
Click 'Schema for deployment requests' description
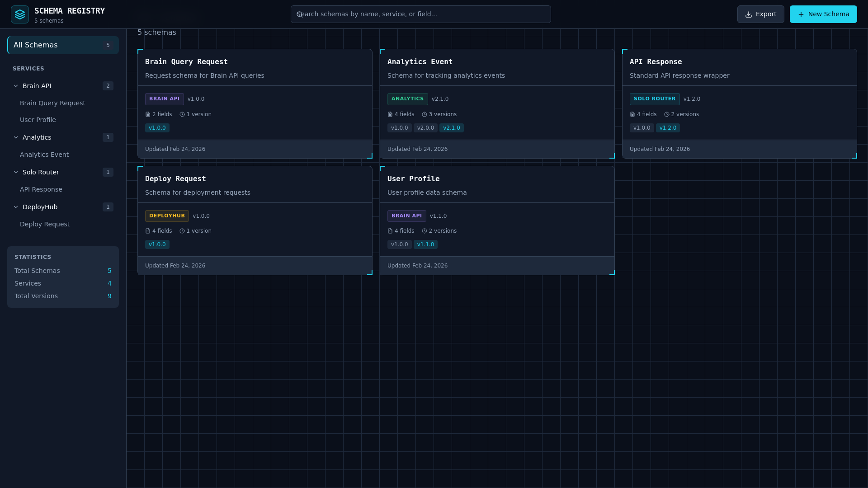(x=198, y=192)
